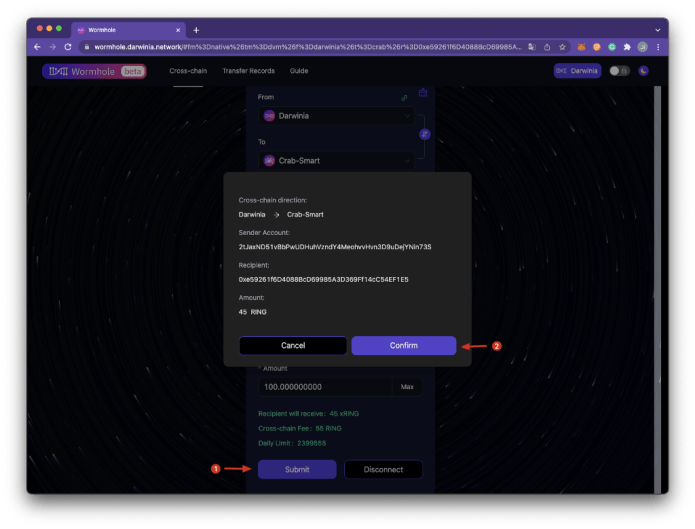695x529 pixels.
Task: Bookmark this page with the star icon
Action: 562,47
